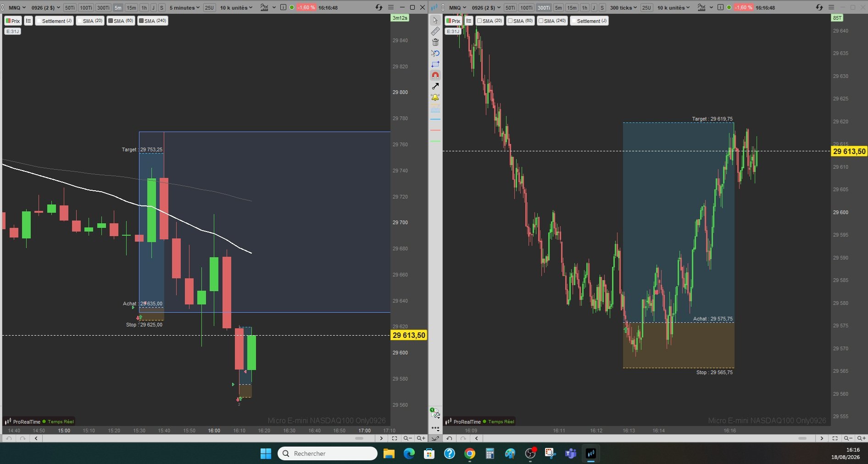The width and height of the screenshot is (868, 464).
Task: Click the trading mode icon above three dots
Action: [435, 413]
